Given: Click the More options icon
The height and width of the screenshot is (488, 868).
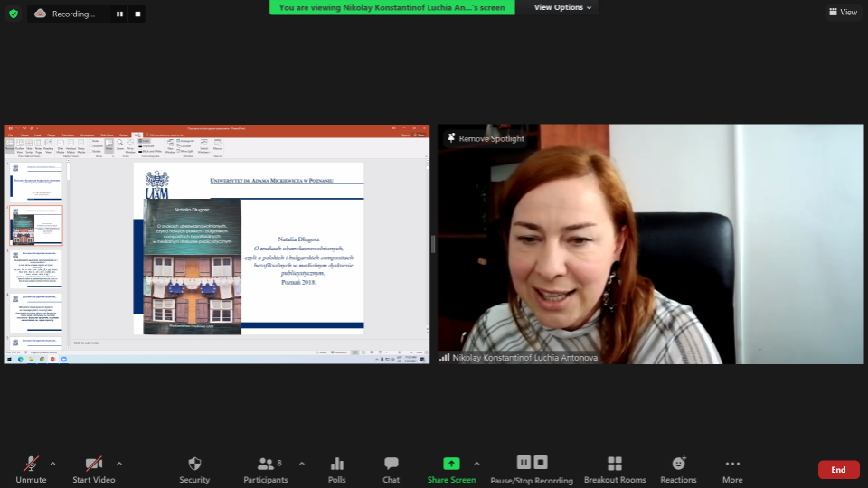Looking at the screenshot, I should [732, 464].
